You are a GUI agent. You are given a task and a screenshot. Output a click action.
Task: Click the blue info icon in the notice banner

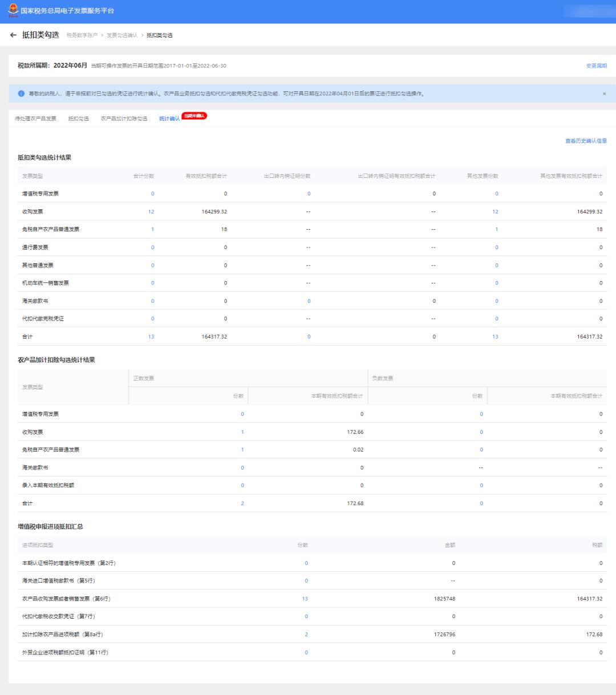(21, 94)
